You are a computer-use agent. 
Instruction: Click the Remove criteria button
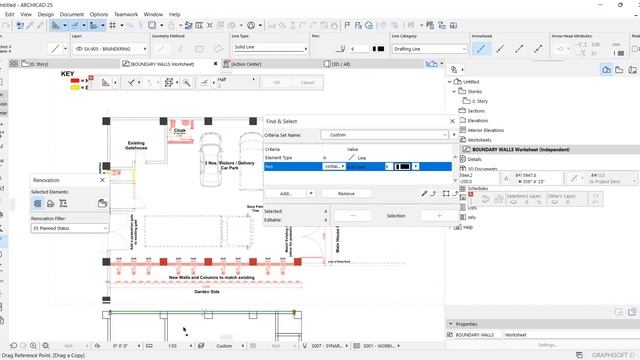pyautogui.click(x=346, y=193)
